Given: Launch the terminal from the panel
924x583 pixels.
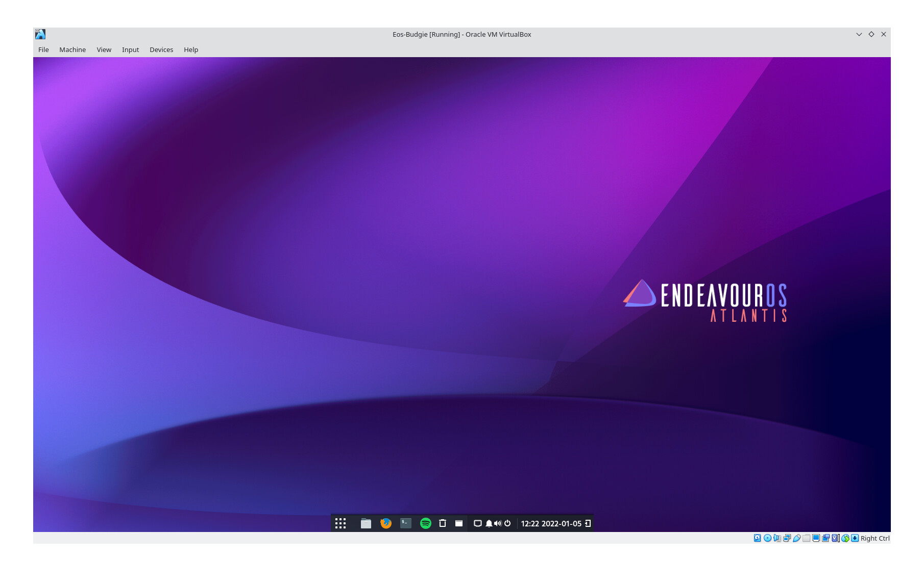Looking at the screenshot, I should point(406,523).
